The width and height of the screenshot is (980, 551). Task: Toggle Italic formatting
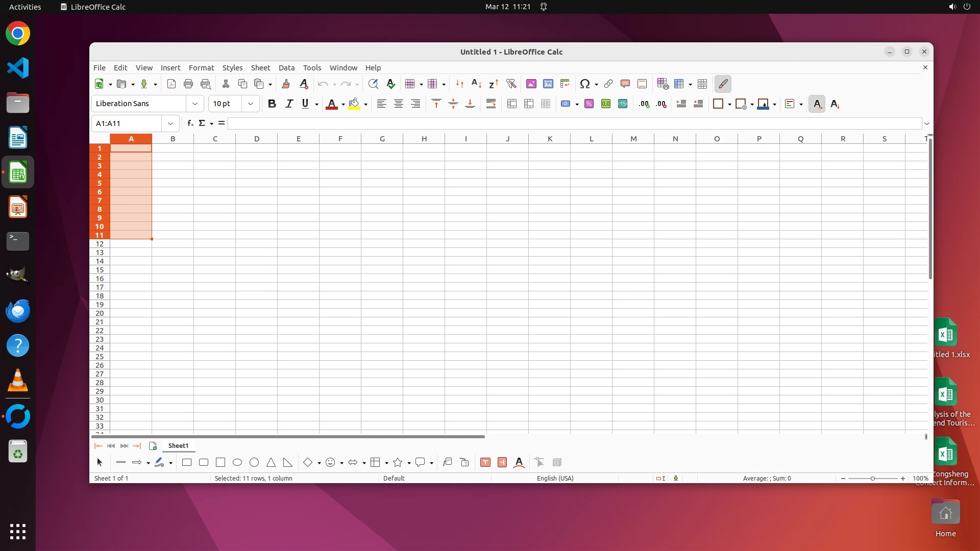289,104
